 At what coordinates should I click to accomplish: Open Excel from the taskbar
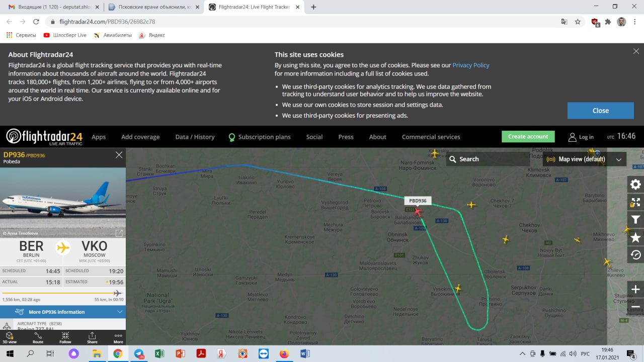[159, 353]
